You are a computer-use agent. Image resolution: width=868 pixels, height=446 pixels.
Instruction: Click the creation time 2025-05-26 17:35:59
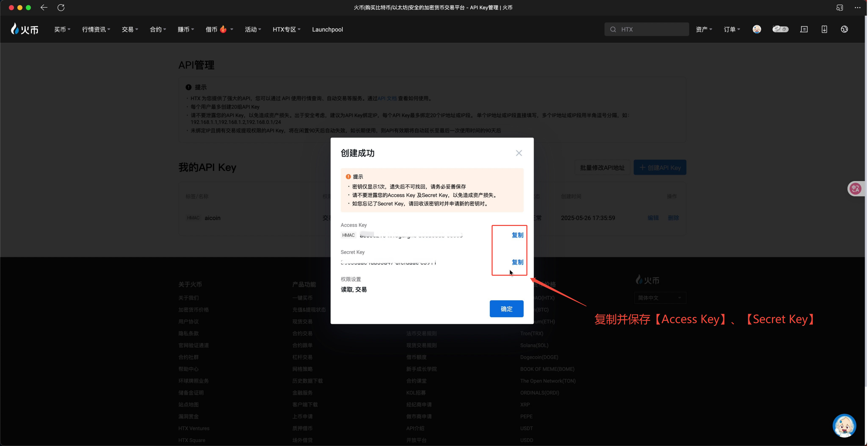[x=588, y=218]
